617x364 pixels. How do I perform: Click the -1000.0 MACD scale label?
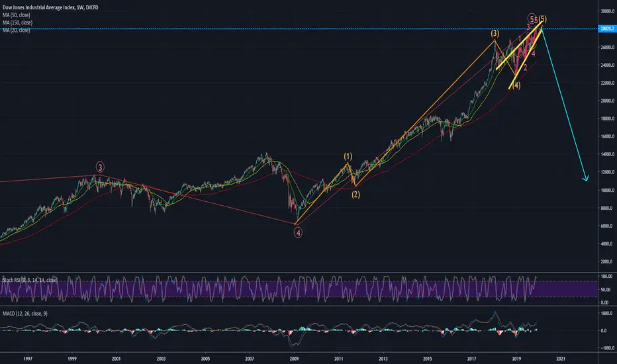(607, 348)
